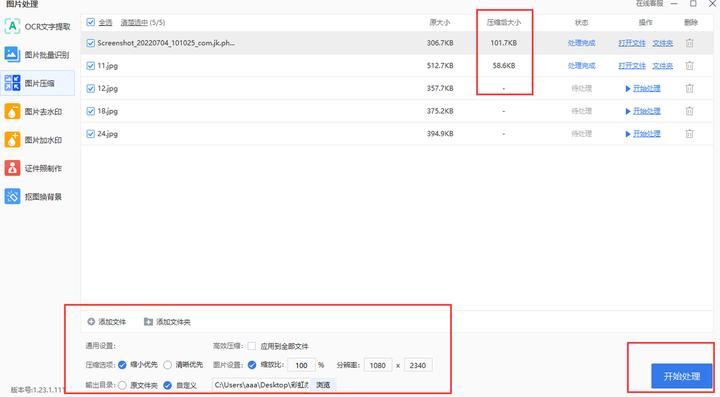
Task: Click the 浏览 browse button
Action: click(x=323, y=385)
